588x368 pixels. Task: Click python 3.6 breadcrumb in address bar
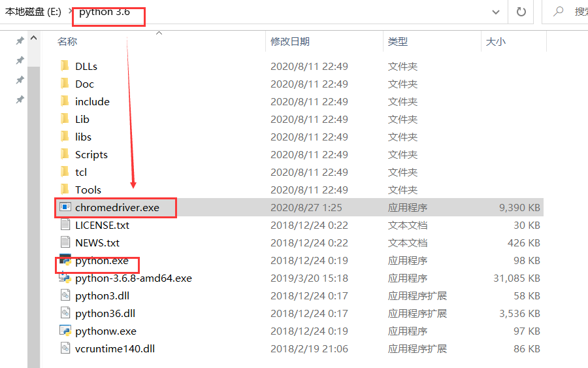105,12
